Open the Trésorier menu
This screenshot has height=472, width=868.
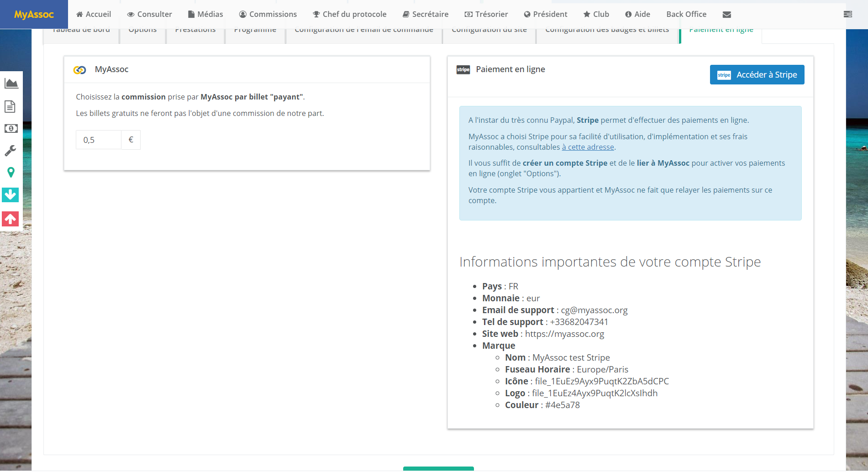click(x=486, y=14)
